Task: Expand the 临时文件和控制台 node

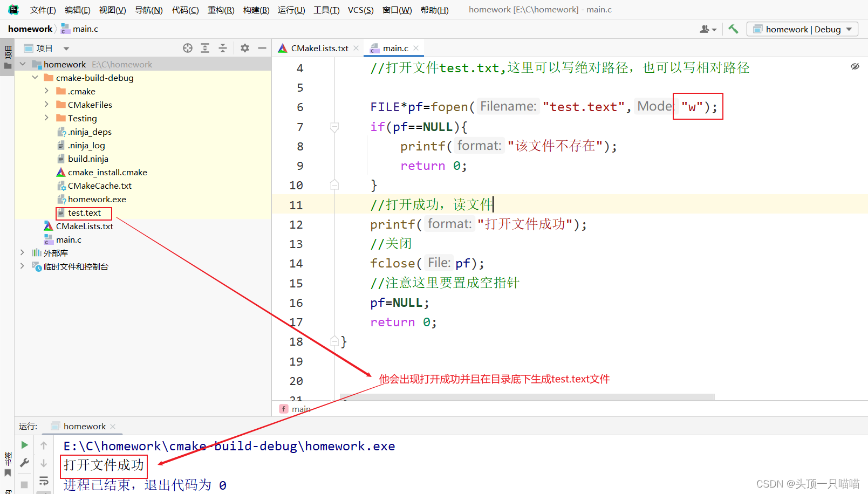Action: [x=22, y=266]
